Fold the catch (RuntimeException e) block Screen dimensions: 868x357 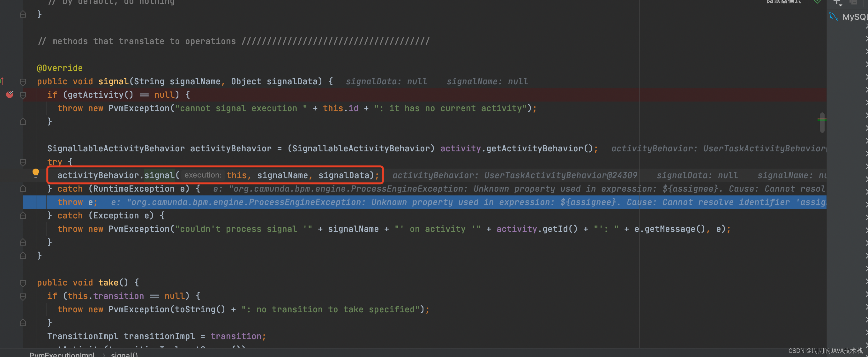pyautogui.click(x=23, y=188)
